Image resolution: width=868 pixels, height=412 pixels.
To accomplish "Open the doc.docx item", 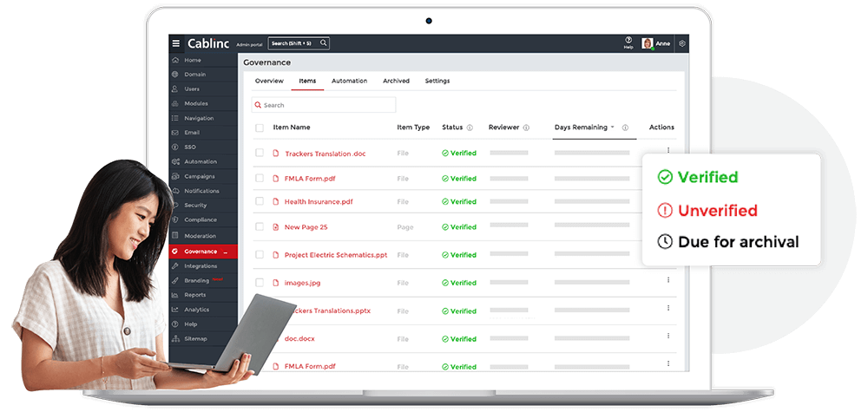I will [299, 338].
